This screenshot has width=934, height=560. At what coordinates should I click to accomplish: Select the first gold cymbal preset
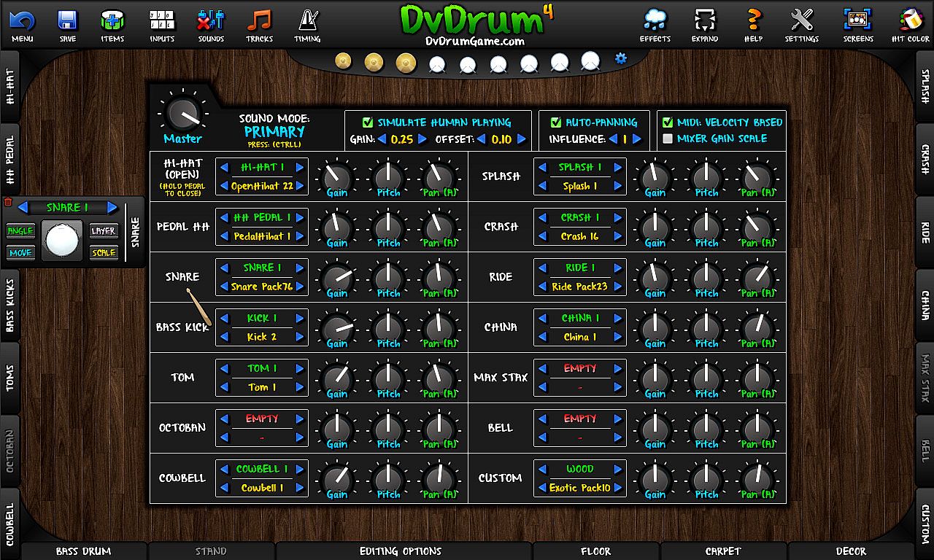344,61
